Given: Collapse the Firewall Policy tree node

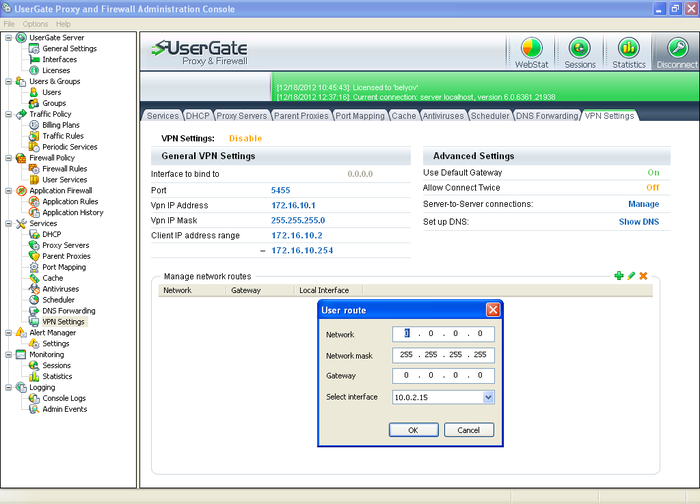Looking at the screenshot, I should [x=8, y=158].
